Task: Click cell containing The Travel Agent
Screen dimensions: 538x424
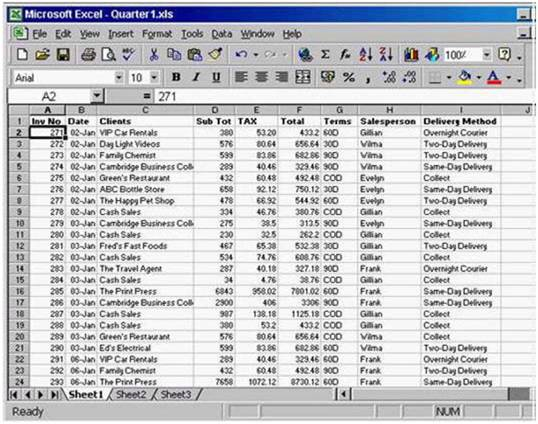Action: pyautogui.click(x=145, y=269)
